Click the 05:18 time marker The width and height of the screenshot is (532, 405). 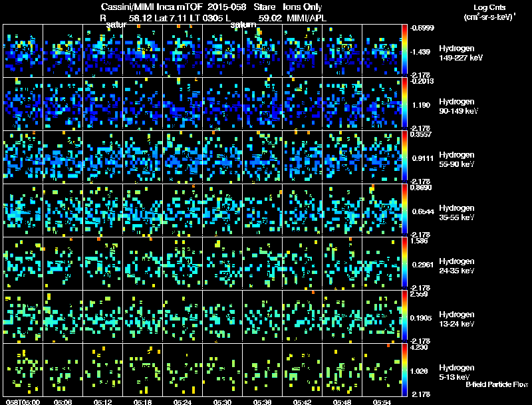[x=143, y=402]
